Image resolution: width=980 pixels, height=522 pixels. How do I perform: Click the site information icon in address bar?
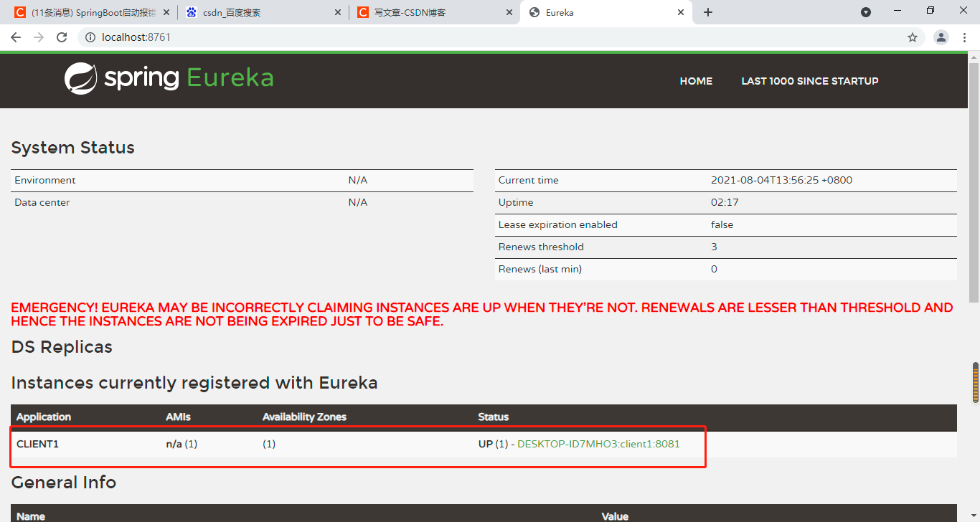point(90,37)
